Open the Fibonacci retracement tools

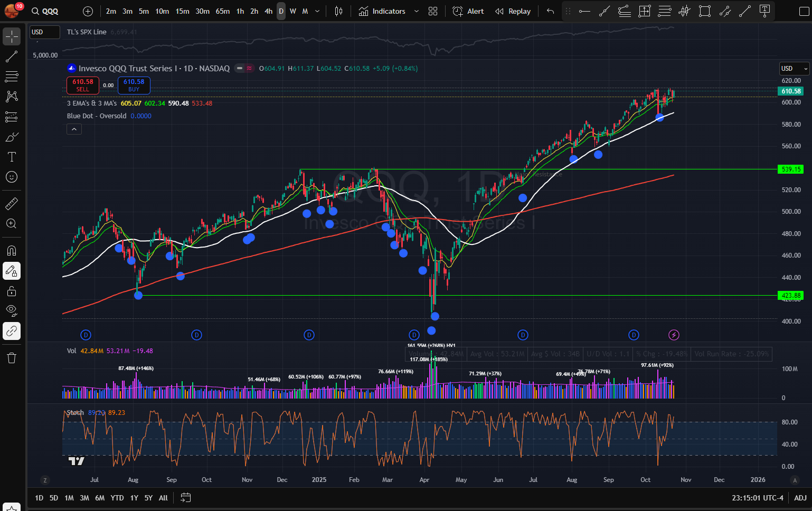(12, 77)
